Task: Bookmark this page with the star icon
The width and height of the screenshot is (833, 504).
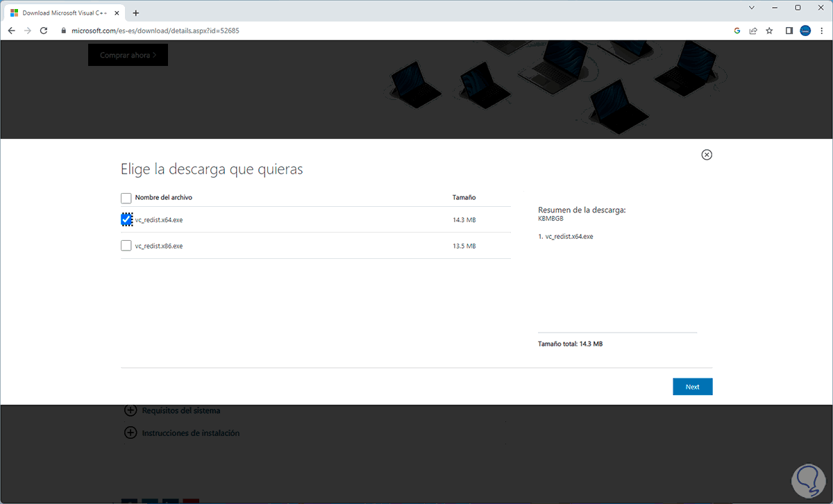Action: click(x=769, y=31)
